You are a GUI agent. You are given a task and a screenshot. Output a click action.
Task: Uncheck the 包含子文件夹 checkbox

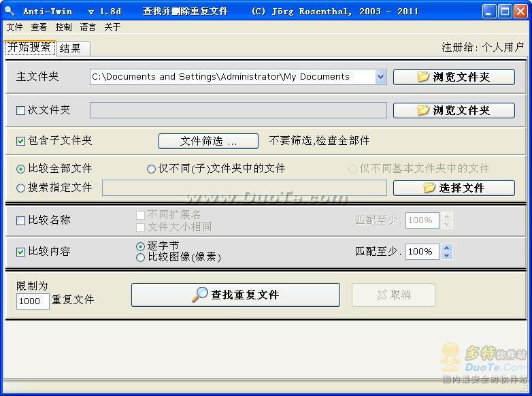click(x=20, y=141)
